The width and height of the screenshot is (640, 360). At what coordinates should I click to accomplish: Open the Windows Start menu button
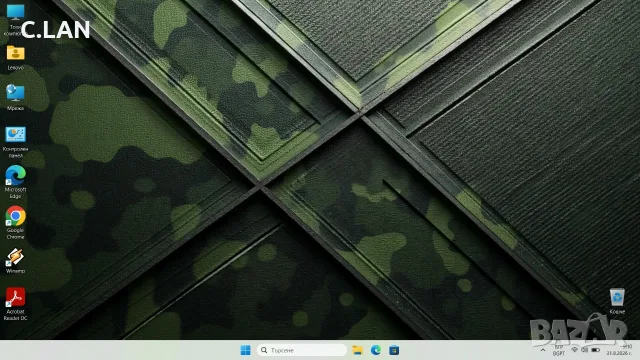click(x=245, y=350)
